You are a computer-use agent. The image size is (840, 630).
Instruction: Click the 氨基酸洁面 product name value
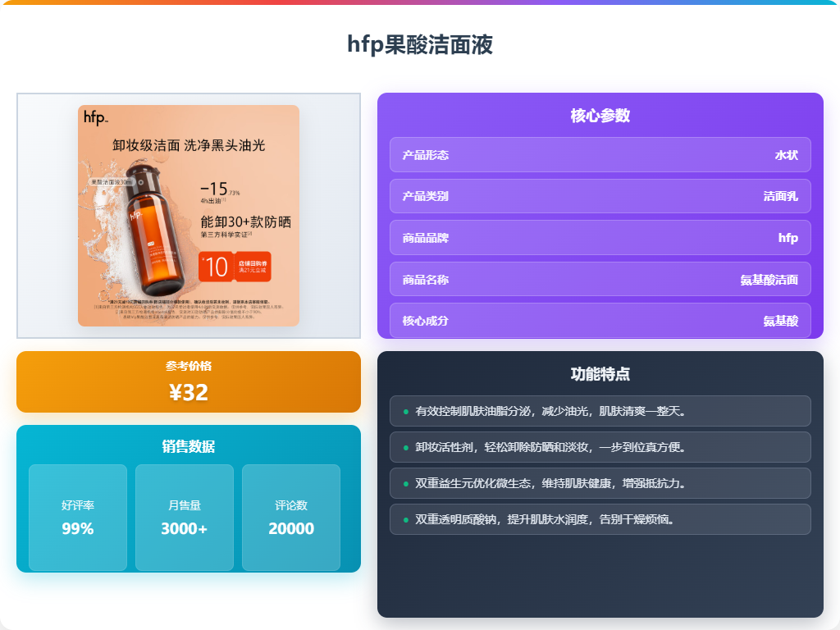click(769, 280)
